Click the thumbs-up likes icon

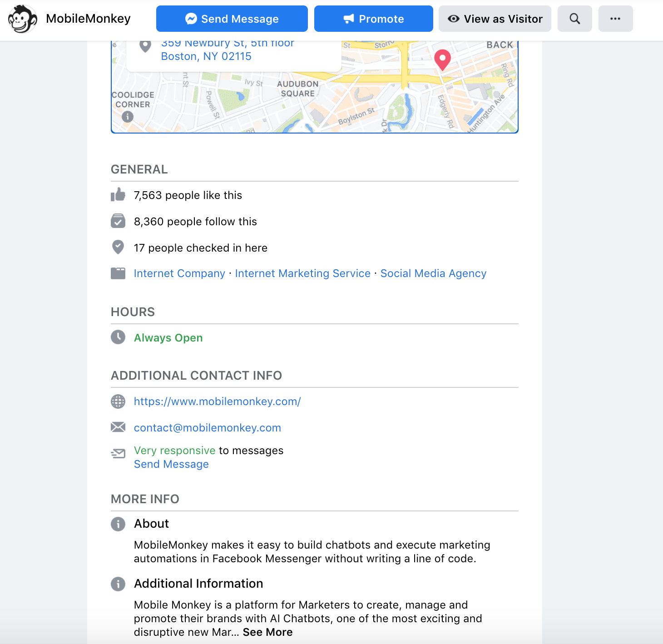point(118,195)
